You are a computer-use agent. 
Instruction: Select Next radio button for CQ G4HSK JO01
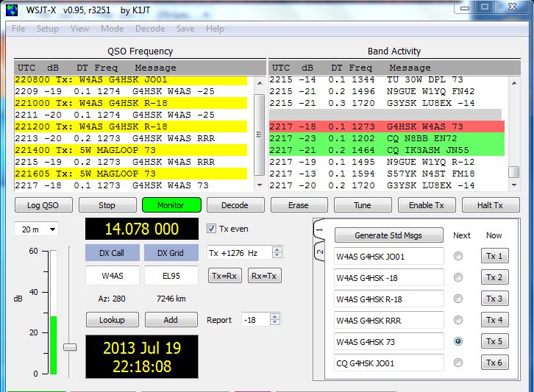458,363
